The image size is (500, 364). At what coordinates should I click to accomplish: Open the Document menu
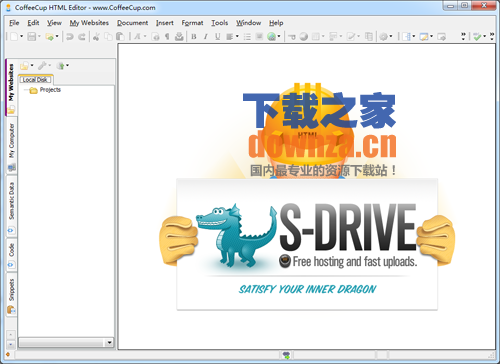[132, 23]
